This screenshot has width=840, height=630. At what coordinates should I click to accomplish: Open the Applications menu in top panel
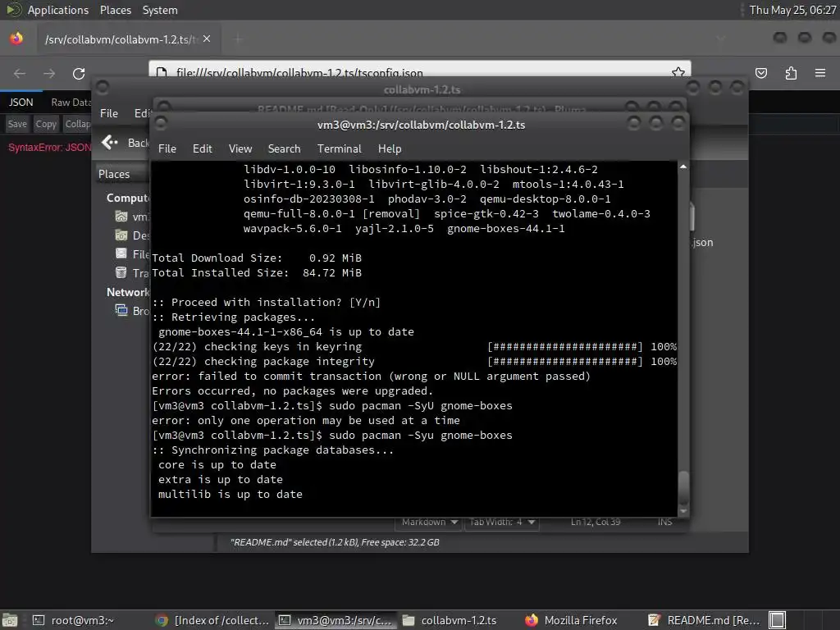tap(58, 10)
